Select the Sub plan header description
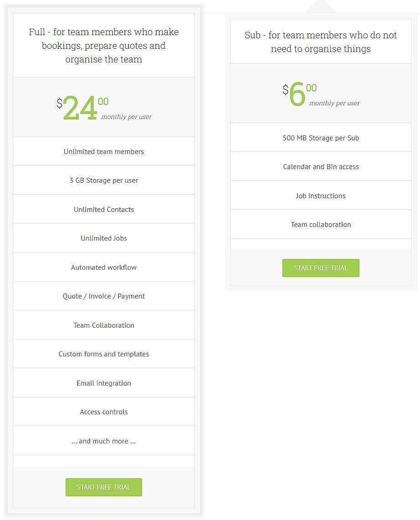The width and height of the screenshot is (420, 520). point(321,41)
